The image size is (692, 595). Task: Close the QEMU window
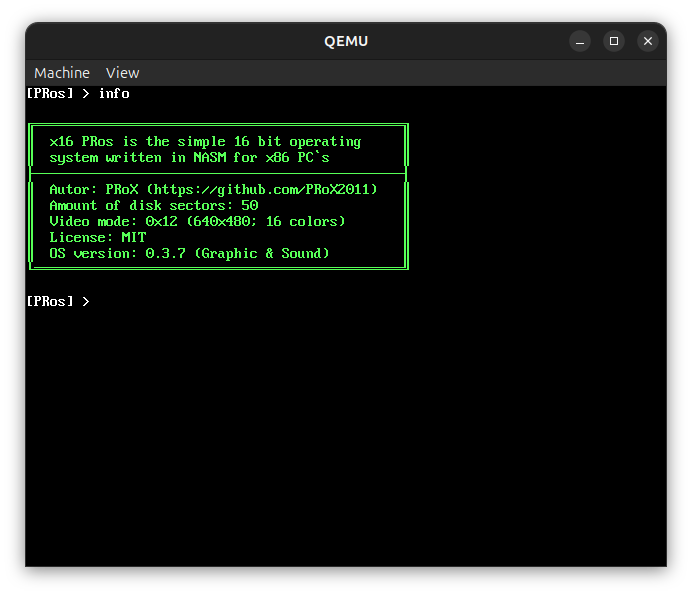648,41
